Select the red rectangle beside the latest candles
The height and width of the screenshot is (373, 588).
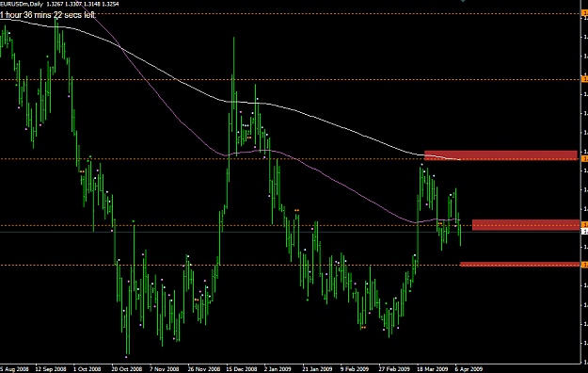[x=526, y=225]
